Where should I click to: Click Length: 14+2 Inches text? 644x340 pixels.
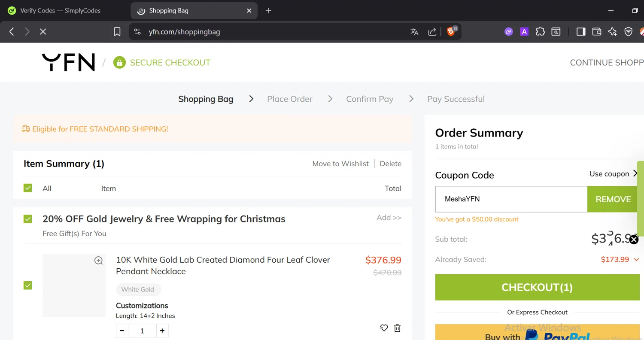146,316
